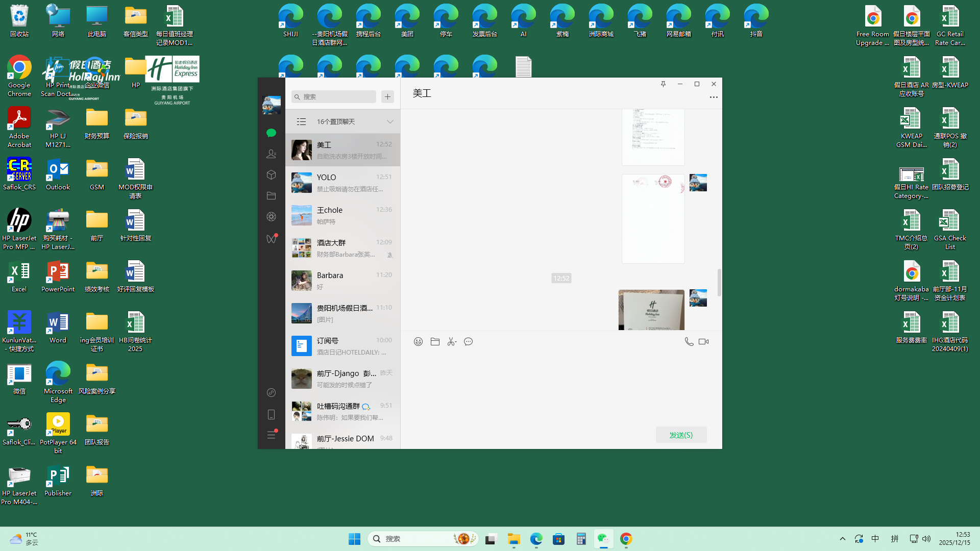
Task: Collapse the 16个置顶聊天 pinned chats list
Action: click(x=390, y=122)
